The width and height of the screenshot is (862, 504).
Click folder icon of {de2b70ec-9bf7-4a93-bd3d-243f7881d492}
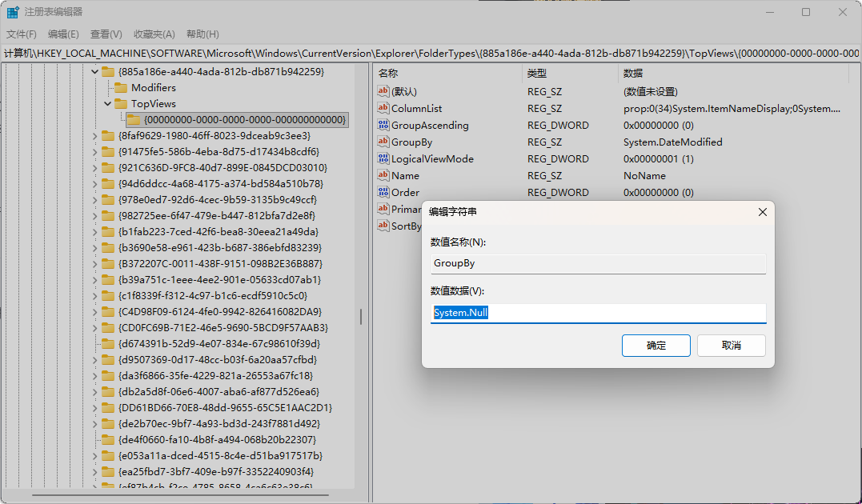pyautogui.click(x=108, y=424)
